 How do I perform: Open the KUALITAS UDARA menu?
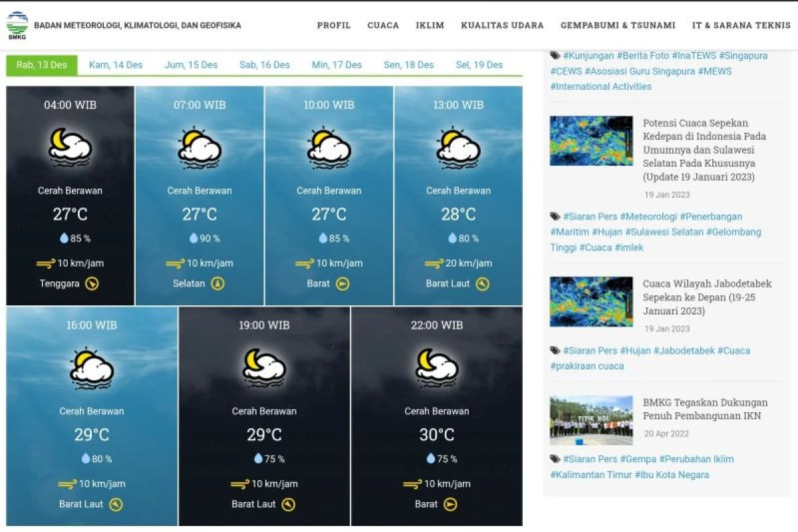point(502,25)
